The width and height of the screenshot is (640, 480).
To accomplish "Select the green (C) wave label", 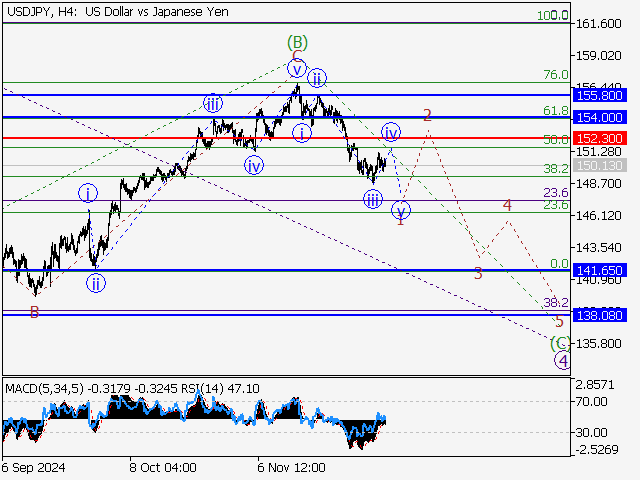I will (x=560, y=343).
